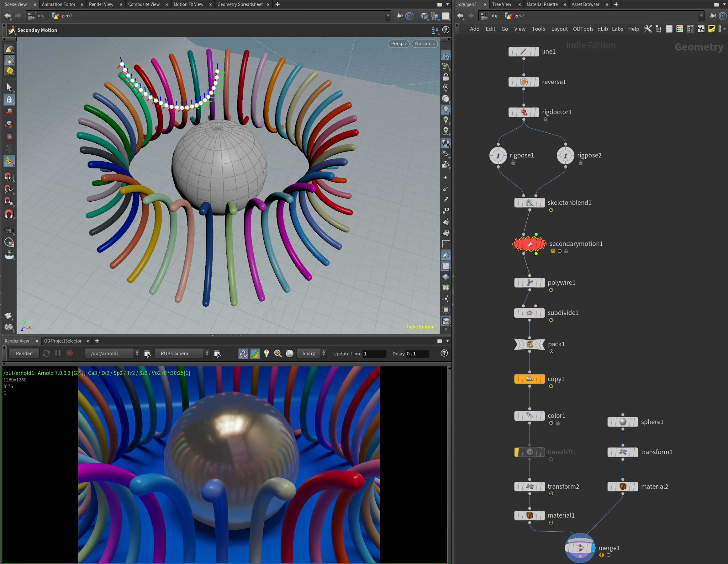This screenshot has width=728, height=564.
Task: Open the Labs menu
Action: [x=617, y=29]
